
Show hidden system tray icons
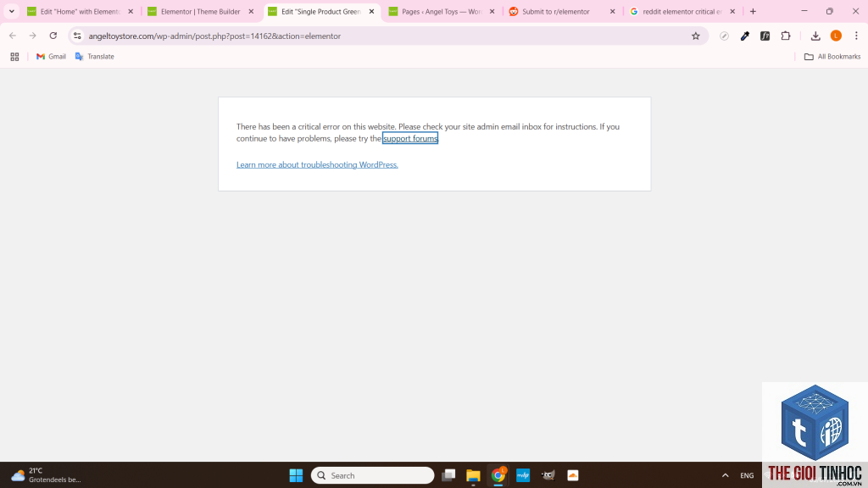[x=726, y=475]
